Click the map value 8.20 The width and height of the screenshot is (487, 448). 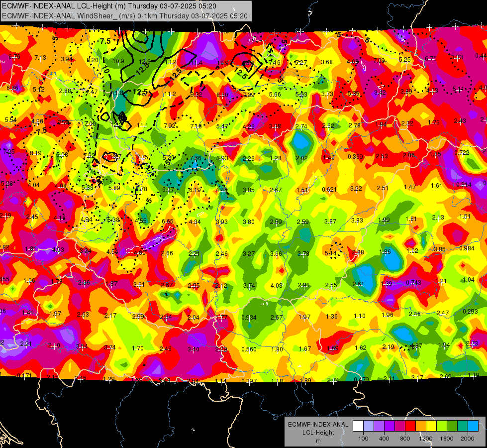(93, 60)
